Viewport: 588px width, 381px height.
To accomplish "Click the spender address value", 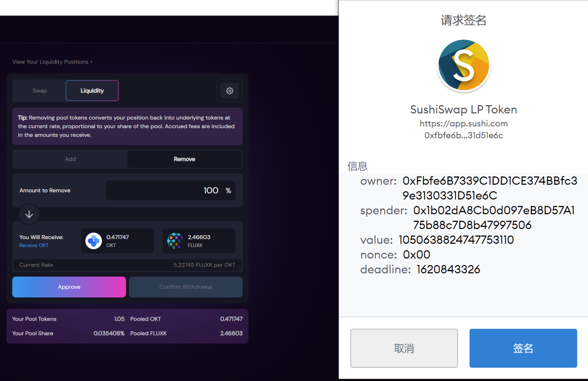I will [x=494, y=218].
